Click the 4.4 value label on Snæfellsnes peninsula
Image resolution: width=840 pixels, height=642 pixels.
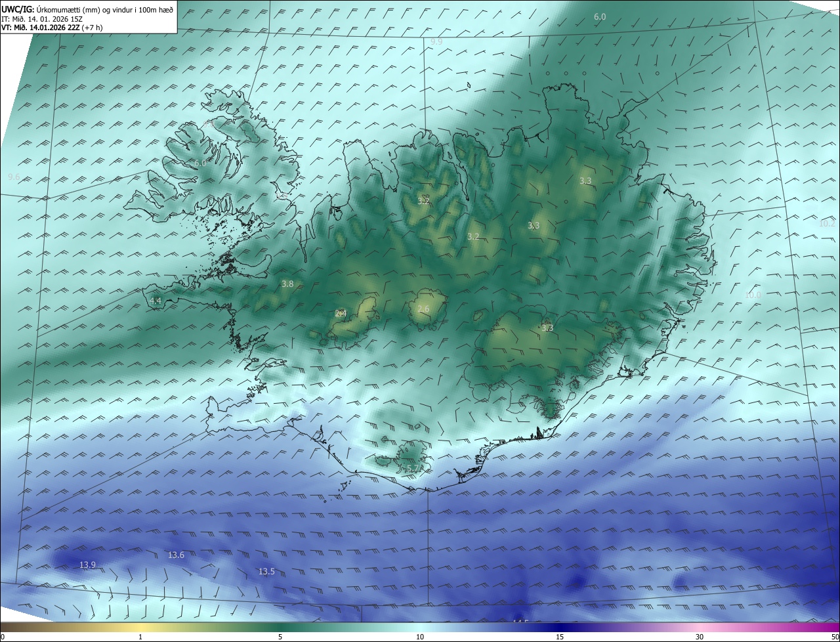156,301
